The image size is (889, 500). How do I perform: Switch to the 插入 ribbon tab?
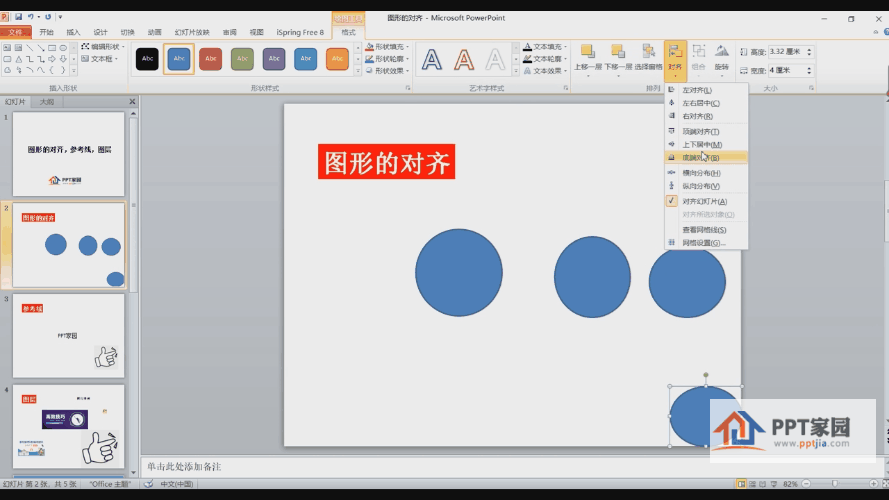point(73,32)
